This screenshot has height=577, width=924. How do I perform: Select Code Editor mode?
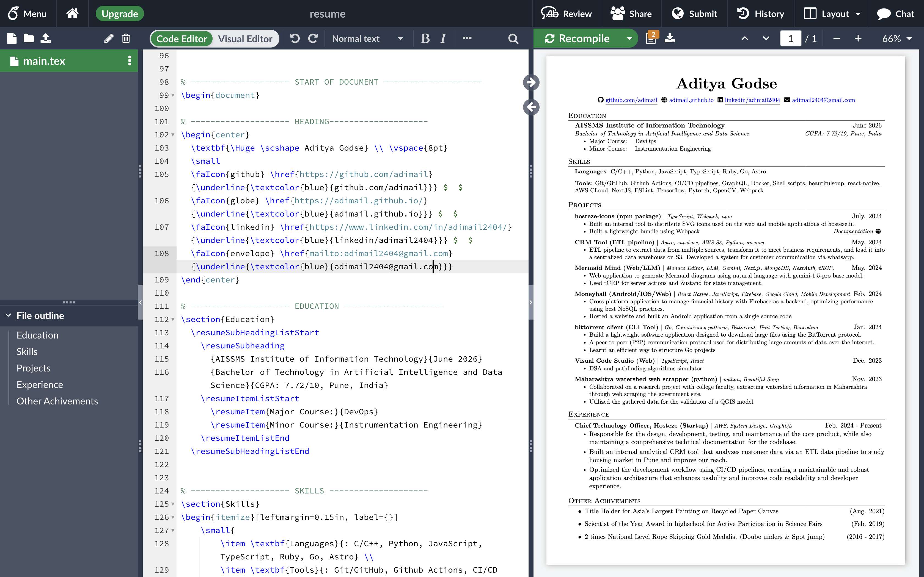pos(182,38)
